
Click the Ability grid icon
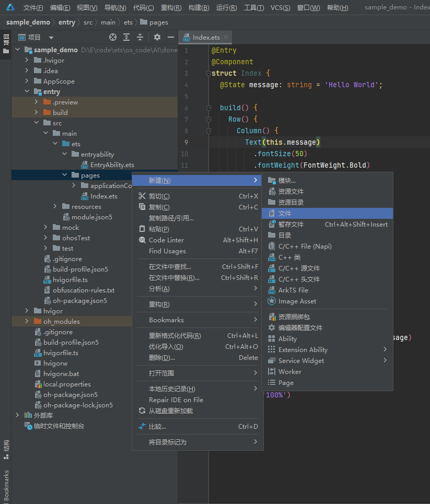pos(272,339)
